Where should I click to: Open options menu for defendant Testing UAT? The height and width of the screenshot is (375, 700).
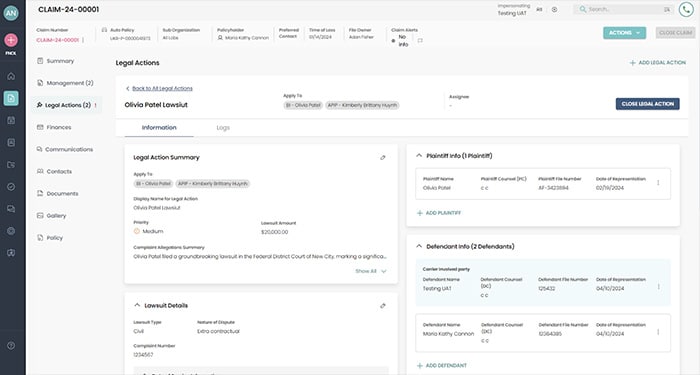[658, 287]
